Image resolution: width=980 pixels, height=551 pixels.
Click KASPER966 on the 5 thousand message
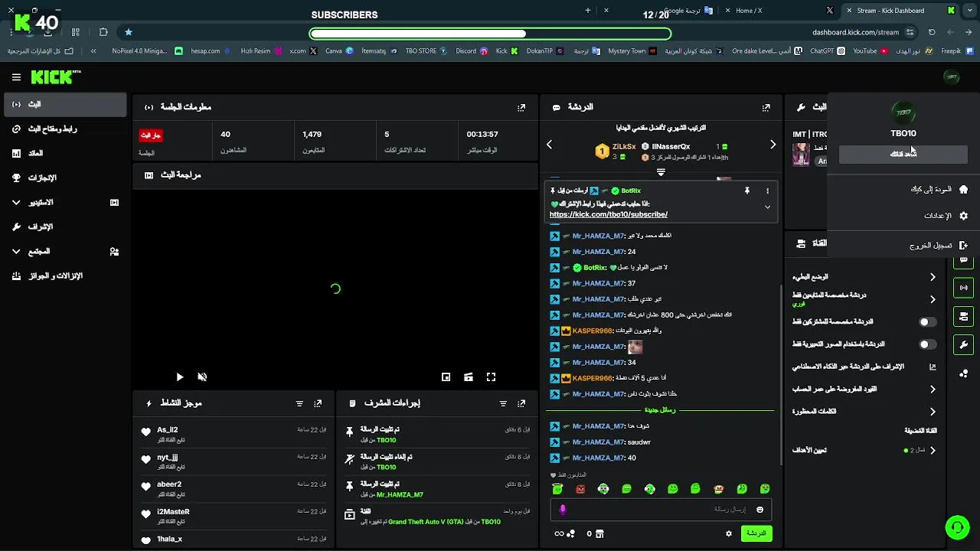click(592, 379)
